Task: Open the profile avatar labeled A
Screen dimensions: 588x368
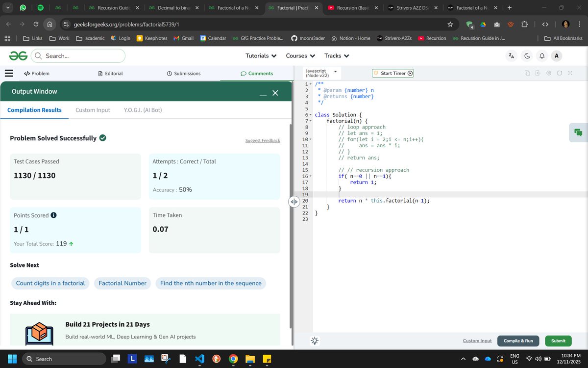Action: point(556,56)
